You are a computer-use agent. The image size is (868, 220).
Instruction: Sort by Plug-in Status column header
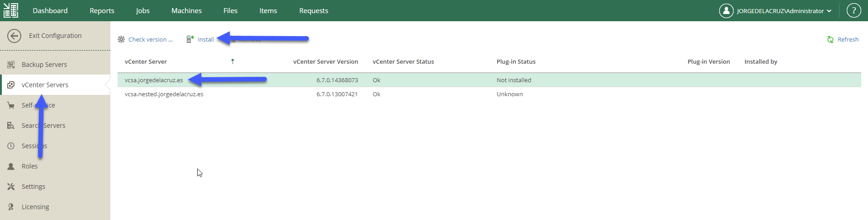coord(516,62)
